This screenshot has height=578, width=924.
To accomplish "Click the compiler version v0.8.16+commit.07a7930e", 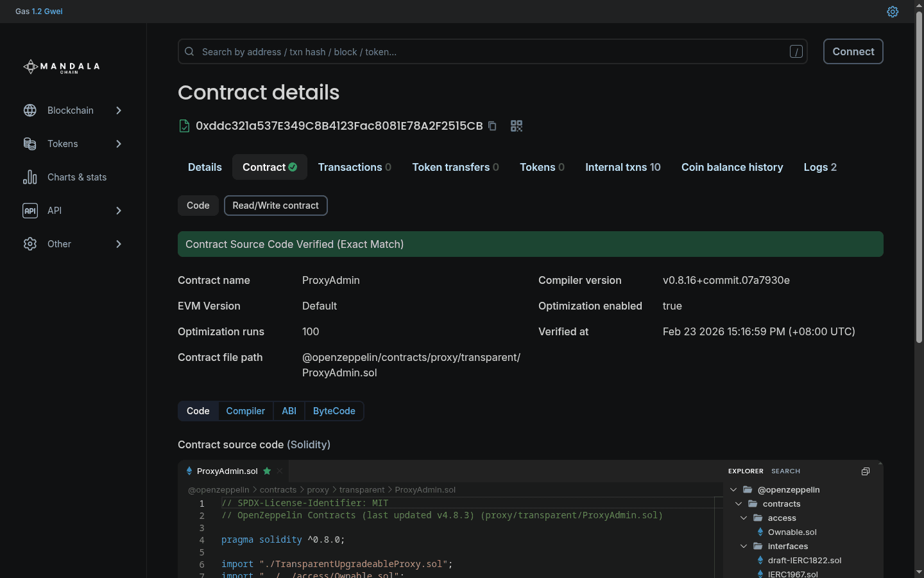I will [x=726, y=280].
